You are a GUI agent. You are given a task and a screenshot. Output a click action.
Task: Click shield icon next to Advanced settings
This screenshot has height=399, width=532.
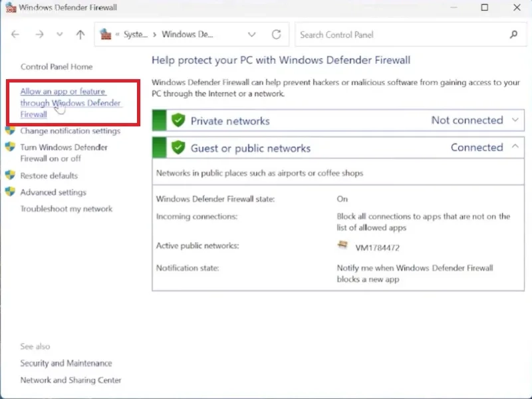[10, 192]
